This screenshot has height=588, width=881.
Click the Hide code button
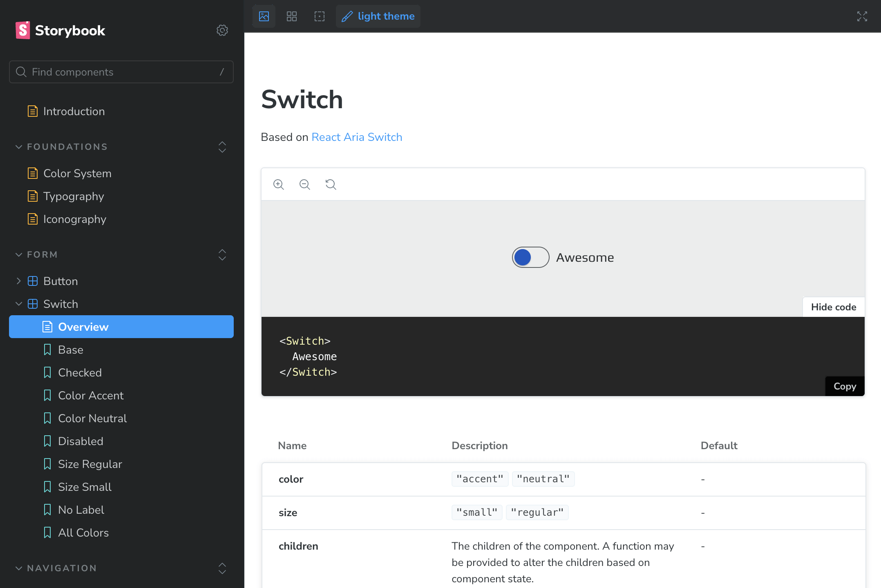pyautogui.click(x=834, y=307)
